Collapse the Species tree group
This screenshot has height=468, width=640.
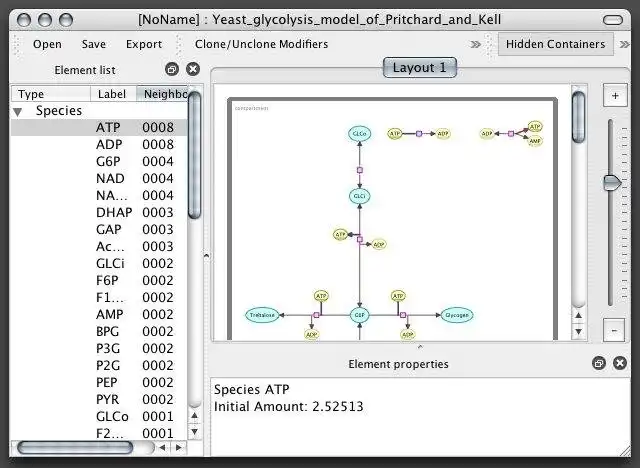(x=18, y=111)
